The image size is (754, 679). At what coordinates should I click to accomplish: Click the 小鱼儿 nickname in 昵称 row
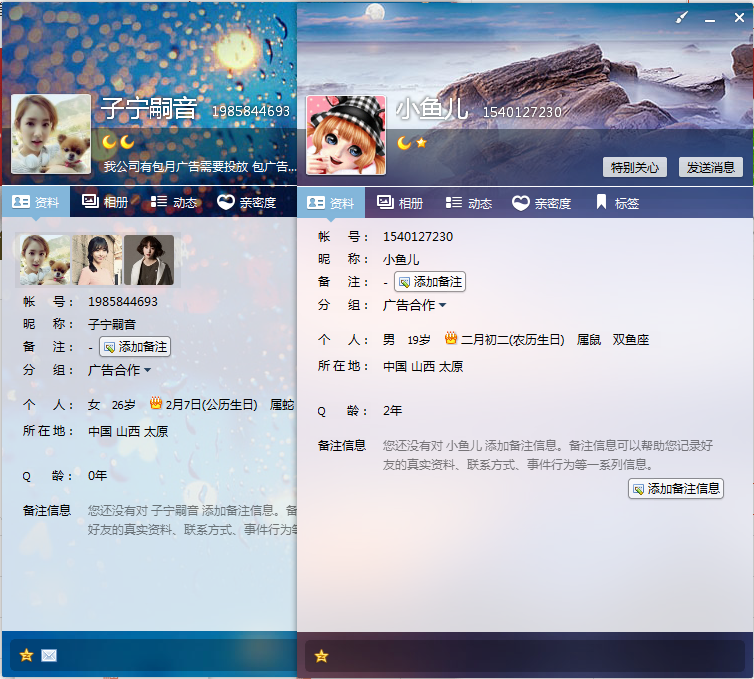(x=401, y=260)
